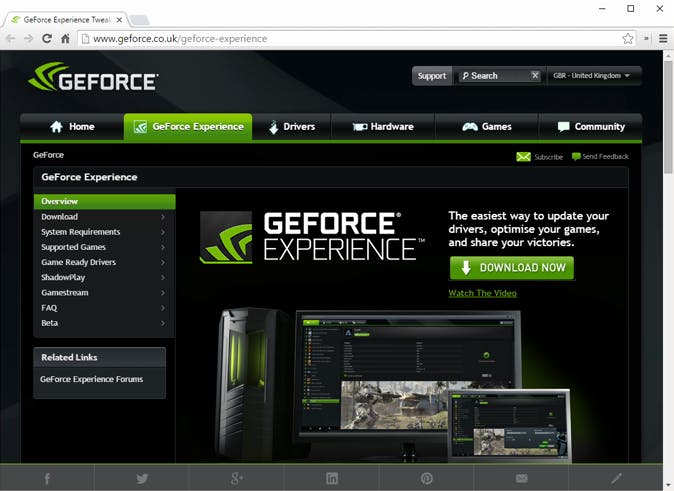
Task: Click the GeForce logo
Action: (93, 77)
